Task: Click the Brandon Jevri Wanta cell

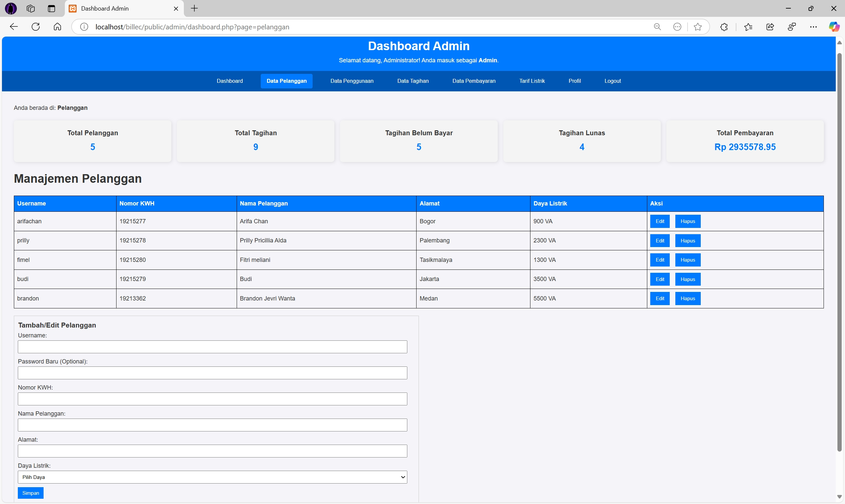Action: click(x=326, y=299)
